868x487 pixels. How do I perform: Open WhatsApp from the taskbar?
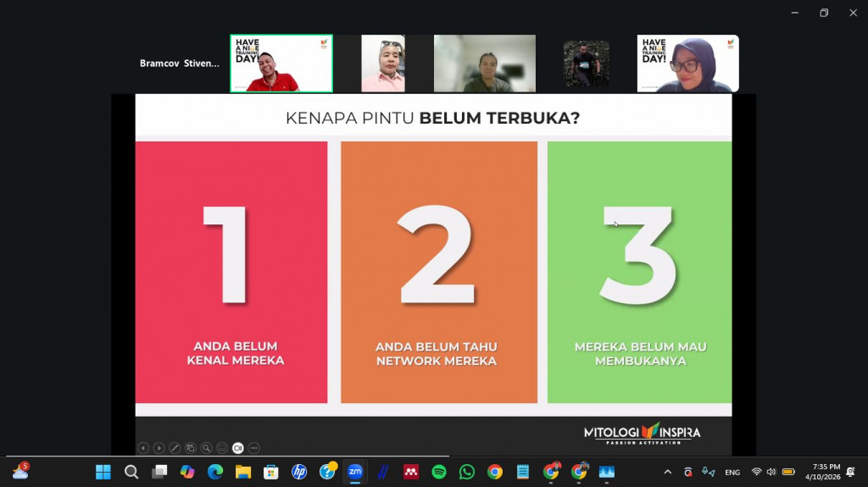point(467,472)
